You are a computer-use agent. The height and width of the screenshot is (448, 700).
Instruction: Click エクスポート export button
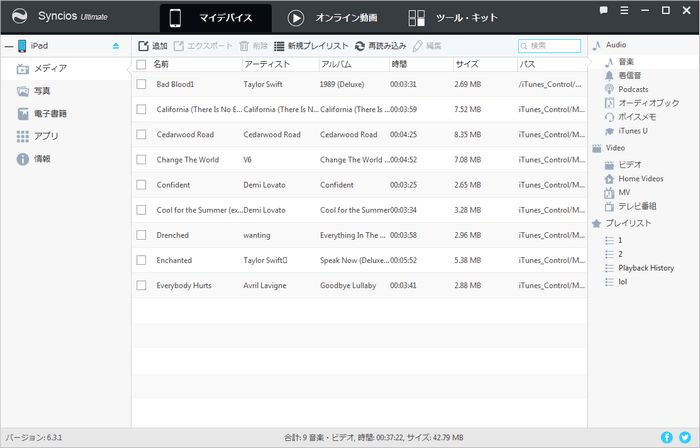203,46
